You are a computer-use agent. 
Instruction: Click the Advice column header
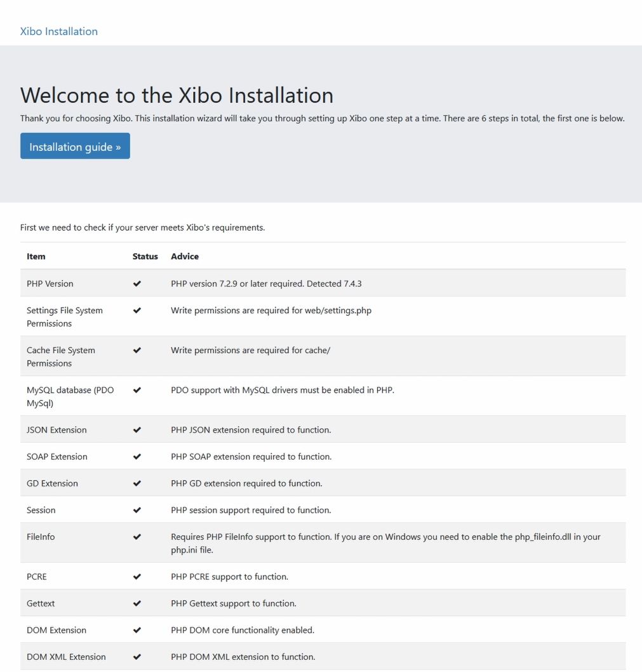[x=185, y=256]
